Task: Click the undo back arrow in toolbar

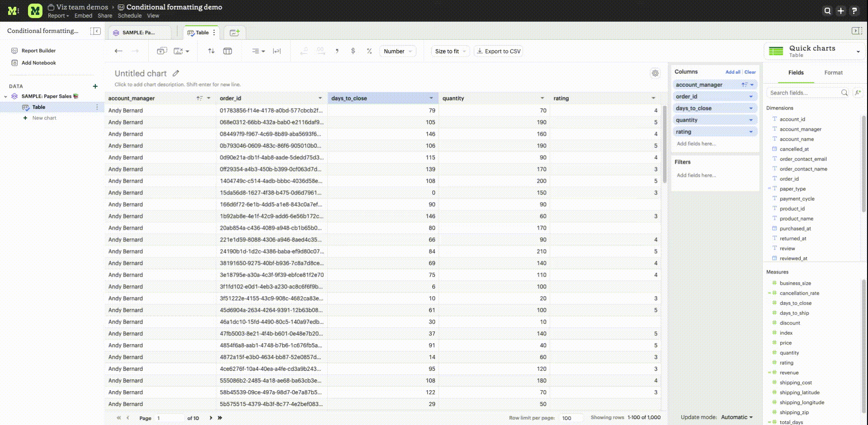Action: coord(118,51)
